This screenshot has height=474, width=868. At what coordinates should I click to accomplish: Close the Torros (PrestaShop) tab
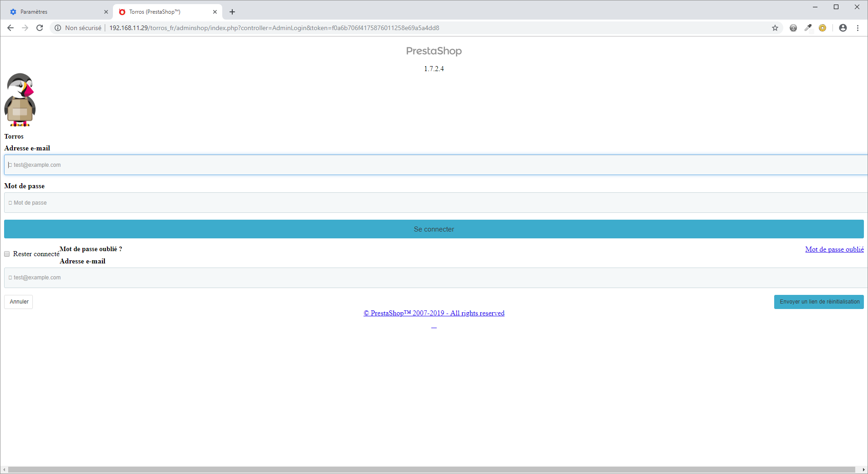[x=215, y=12]
